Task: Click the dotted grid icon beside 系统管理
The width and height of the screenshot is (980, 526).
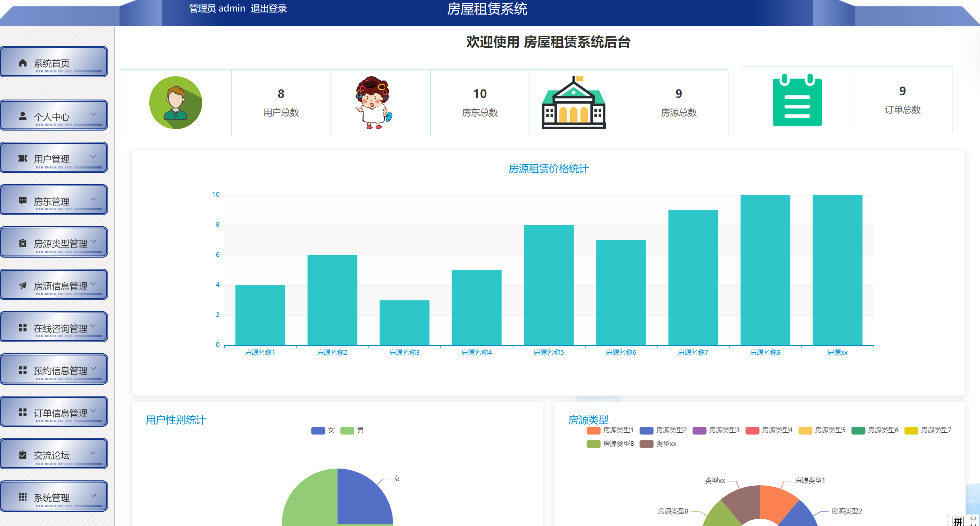Action: coord(23,497)
